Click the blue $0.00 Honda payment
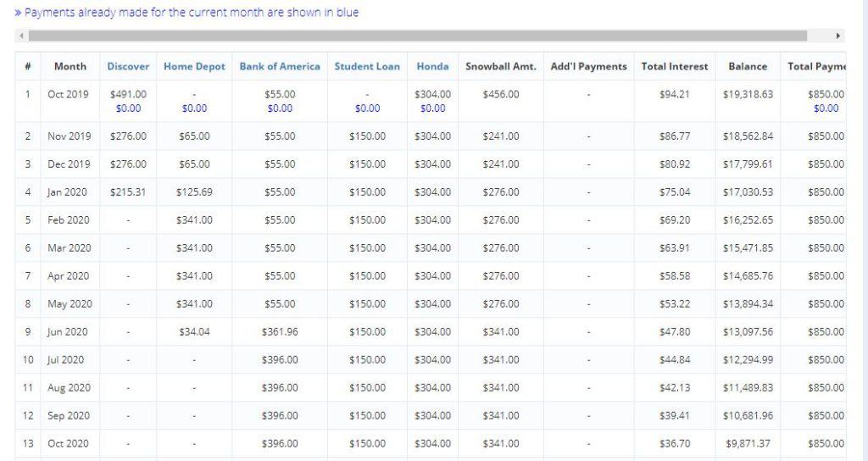This screenshot has width=868, height=461. (432, 108)
